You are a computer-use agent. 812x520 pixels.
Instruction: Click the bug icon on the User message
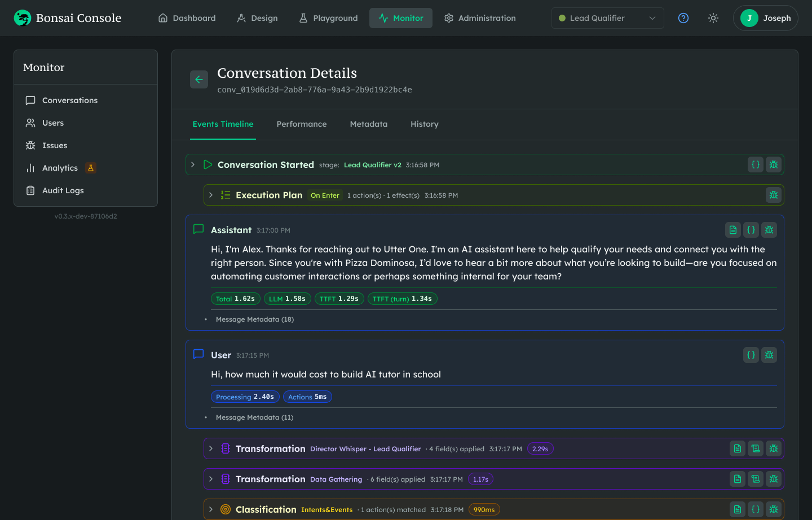[769, 355]
